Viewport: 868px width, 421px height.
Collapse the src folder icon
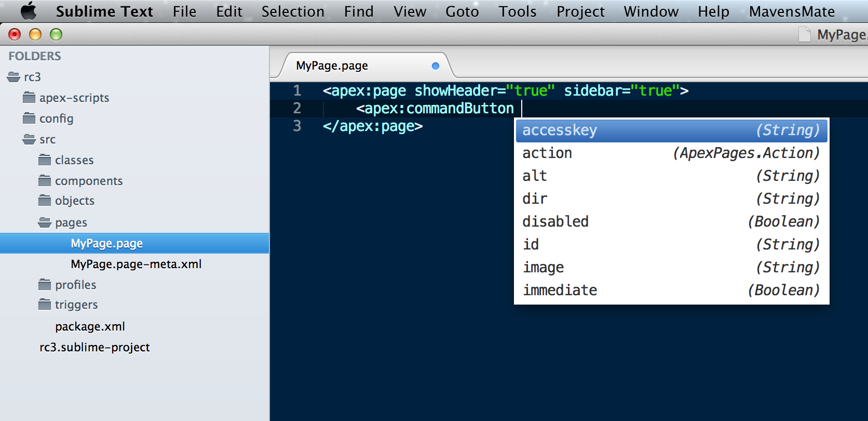(29, 139)
